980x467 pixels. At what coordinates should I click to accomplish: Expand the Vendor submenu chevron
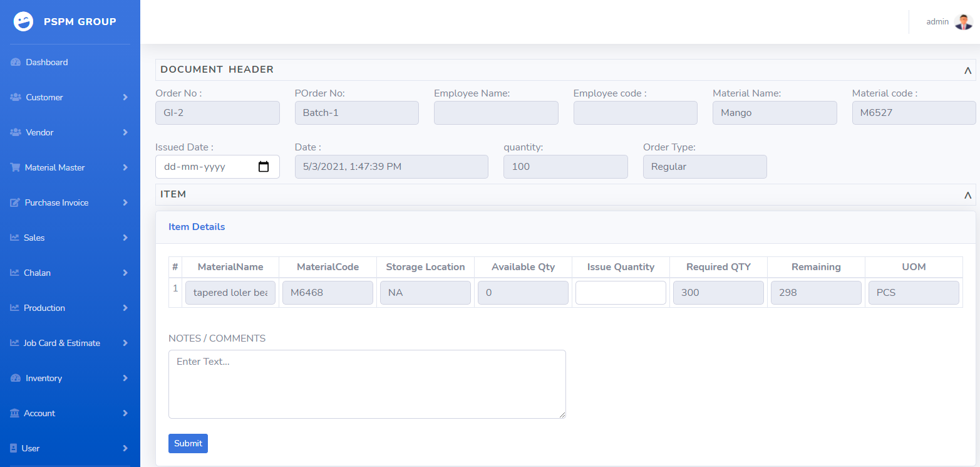pos(125,133)
